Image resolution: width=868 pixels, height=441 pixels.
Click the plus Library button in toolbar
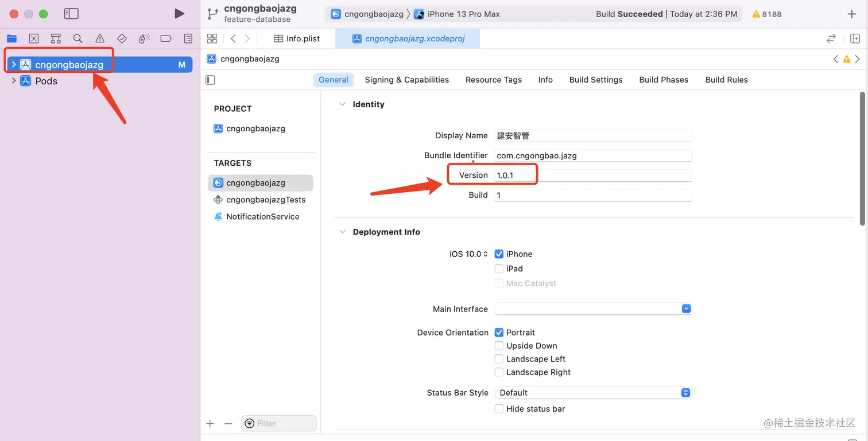852,14
